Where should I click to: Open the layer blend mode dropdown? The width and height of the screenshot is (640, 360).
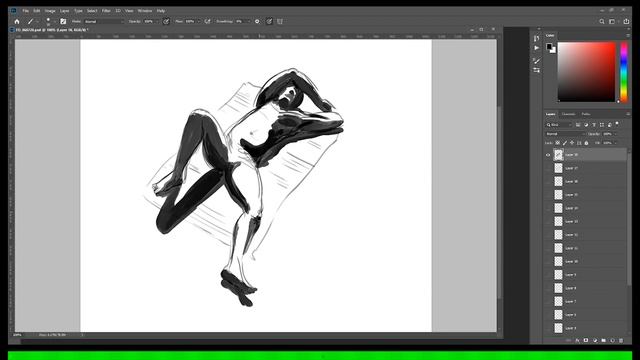(x=565, y=134)
